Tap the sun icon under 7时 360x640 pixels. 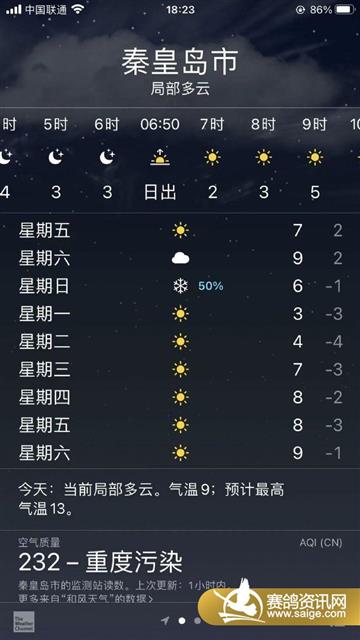click(x=212, y=158)
